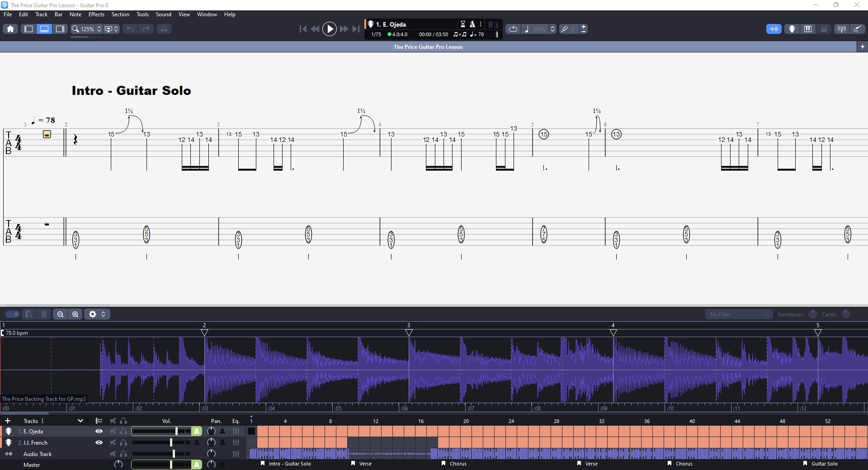The width and height of the screenshot is (868, 470).
Task: Select The Price Guitar Pro Lesson tab
Action: [x=428, y=47]
